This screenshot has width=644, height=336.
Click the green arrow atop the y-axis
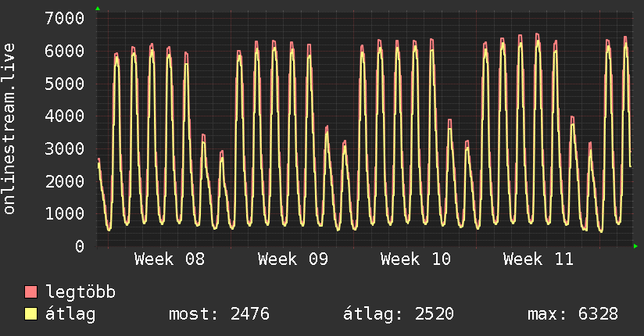[97, 9]
